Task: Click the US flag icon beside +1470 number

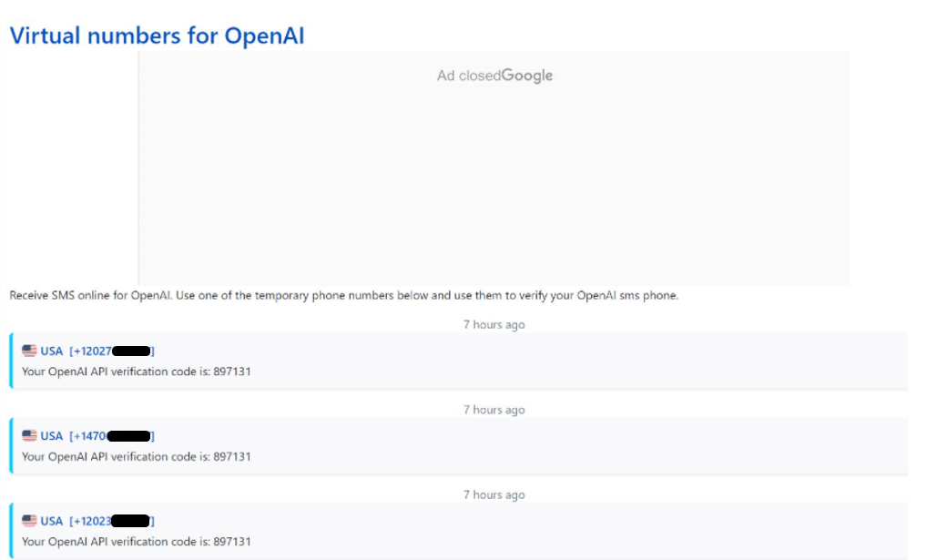Action: click(29, 435)
